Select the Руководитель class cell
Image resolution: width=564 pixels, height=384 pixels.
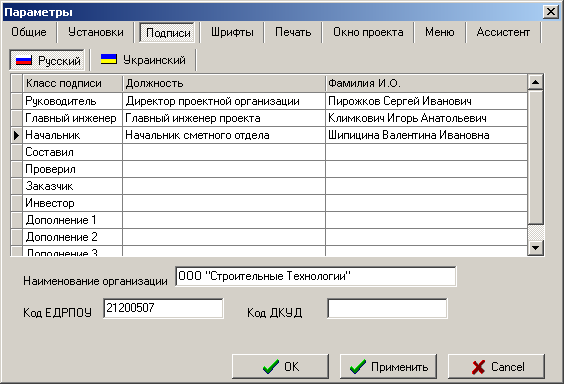tap(73, 101)
